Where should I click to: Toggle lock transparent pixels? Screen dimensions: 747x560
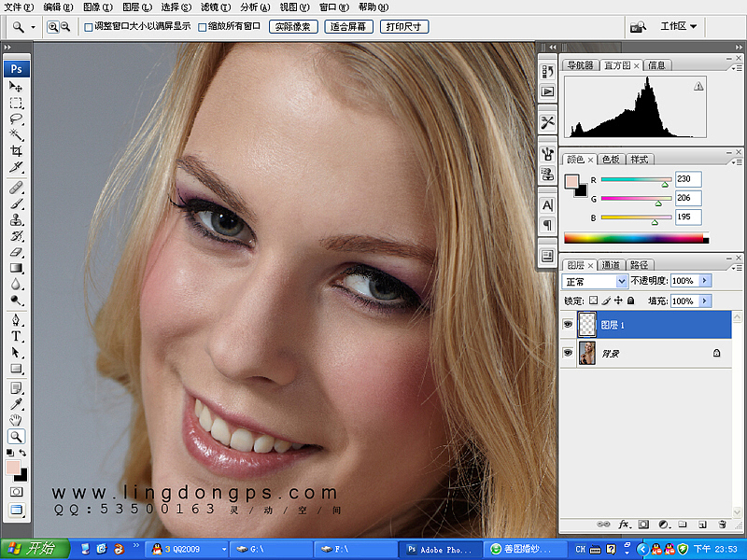[593, 301]
